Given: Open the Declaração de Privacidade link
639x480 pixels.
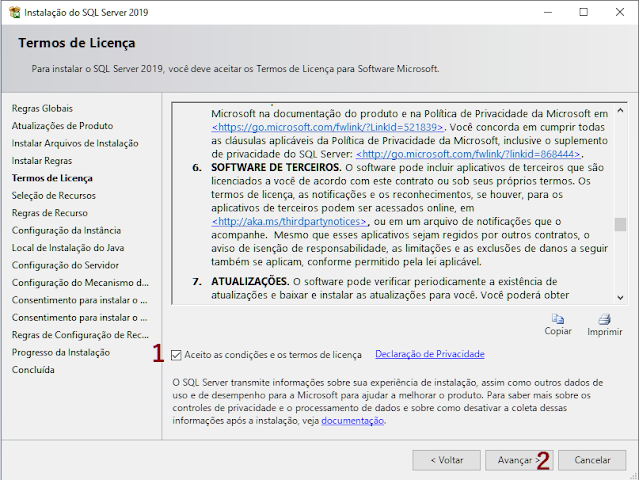Looking at the screenshot, I should click(430, 354).
